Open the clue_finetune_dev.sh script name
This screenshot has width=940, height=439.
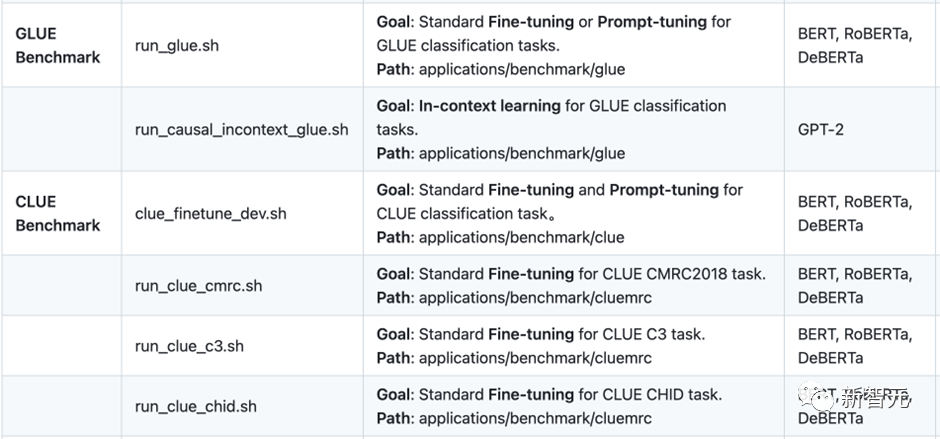(x=210, y=213)
